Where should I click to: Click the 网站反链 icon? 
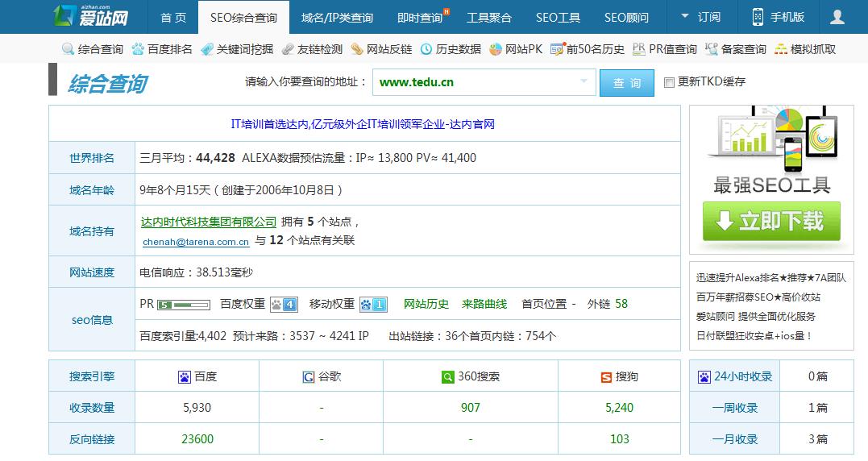357,49
